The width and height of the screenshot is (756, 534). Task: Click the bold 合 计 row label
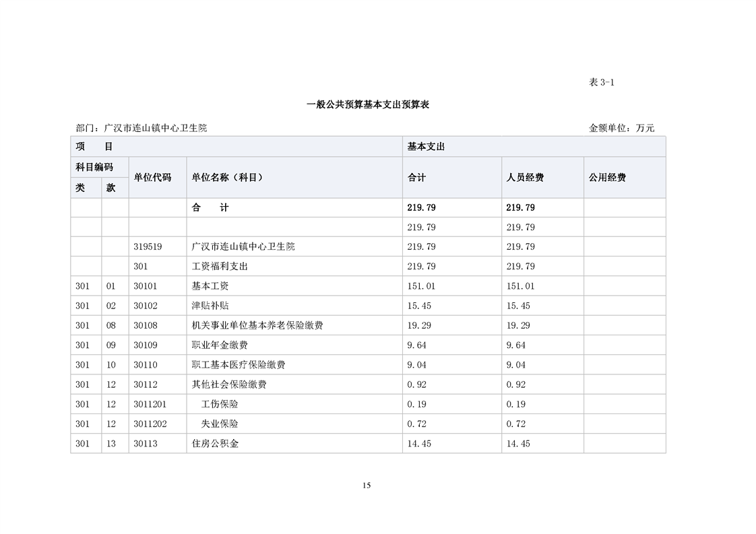210,207
